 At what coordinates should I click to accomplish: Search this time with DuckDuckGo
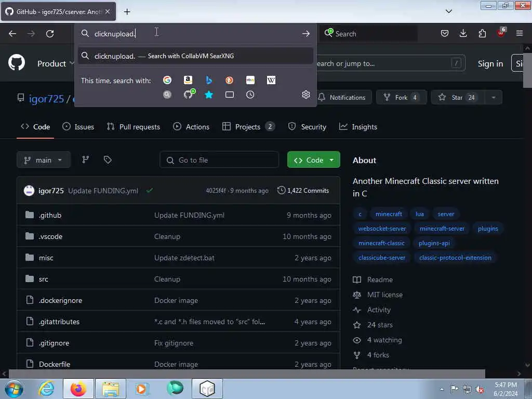coord(229,80)
